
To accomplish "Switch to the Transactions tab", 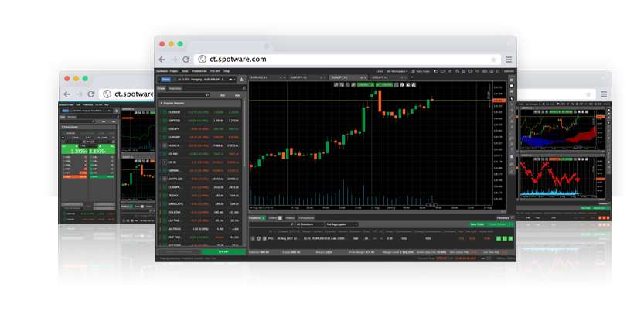I will pyautogui.click(x=306, y=218).
